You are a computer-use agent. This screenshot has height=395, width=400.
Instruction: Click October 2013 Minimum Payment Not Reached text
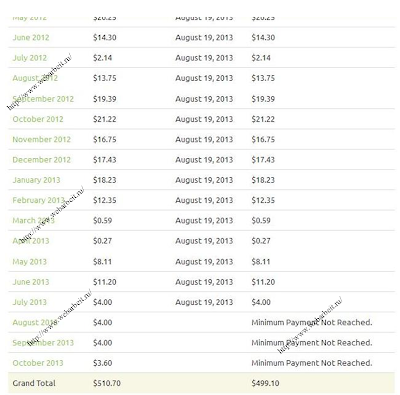312,363
